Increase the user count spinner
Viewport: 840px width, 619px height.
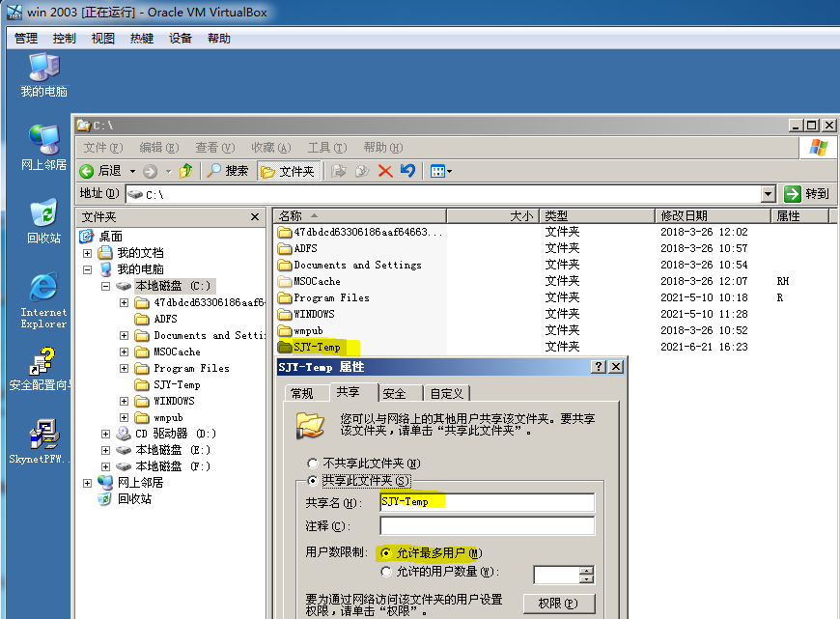587,570
